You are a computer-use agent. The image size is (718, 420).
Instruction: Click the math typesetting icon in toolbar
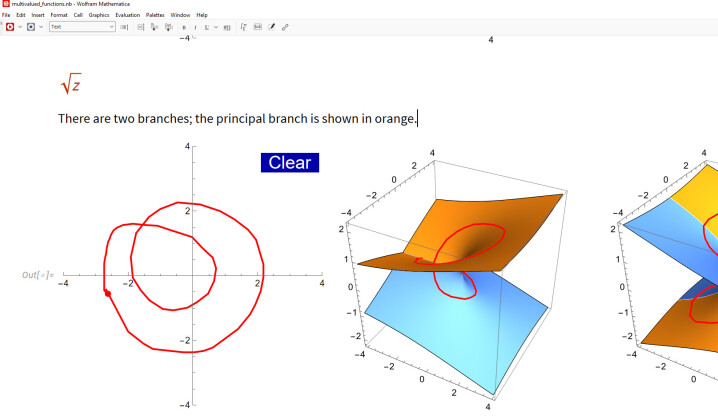coord(242,26)
